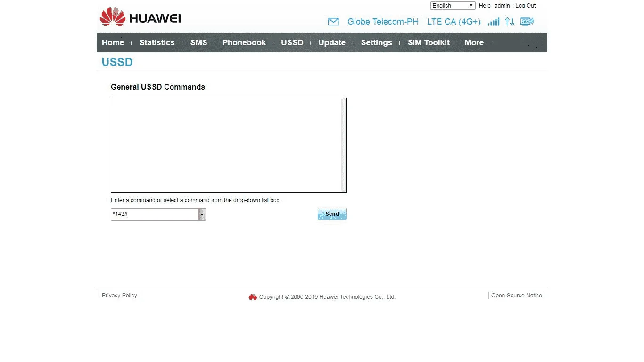Open the unread messages envelope icon
The height and width of the screenshot is (362, 644).
333,22
